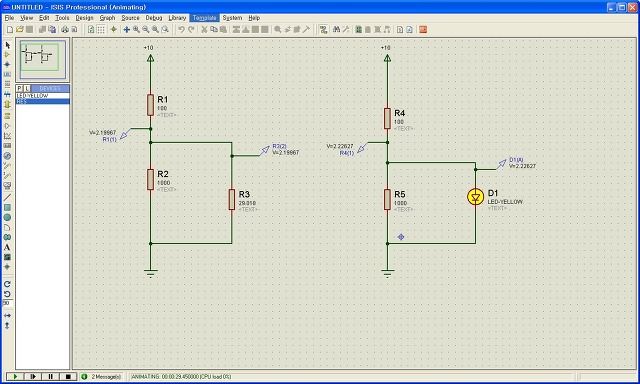The height and width of the screenshot is (384, 640).
Task: Select the Bus mode tool
Action: click(x=7, y=94)
